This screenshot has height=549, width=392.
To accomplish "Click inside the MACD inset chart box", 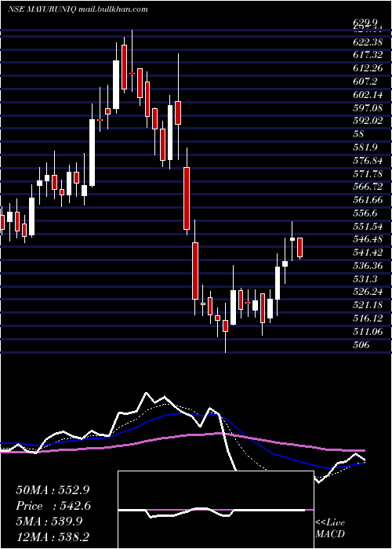I will click(216, 510).
